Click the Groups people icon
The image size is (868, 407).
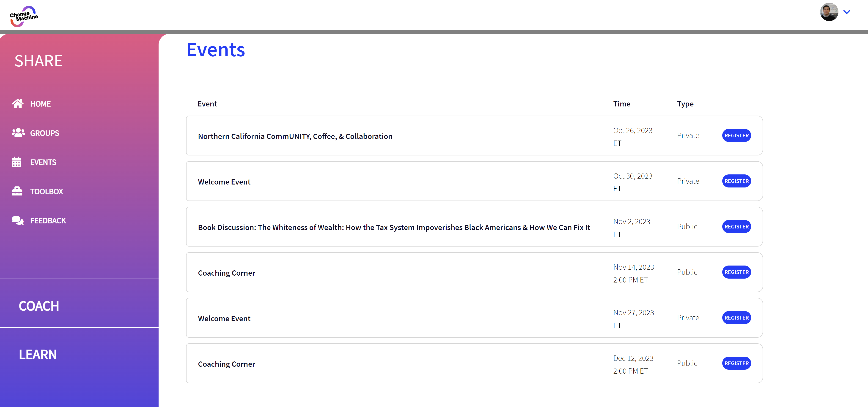click(x=18, y=133)
